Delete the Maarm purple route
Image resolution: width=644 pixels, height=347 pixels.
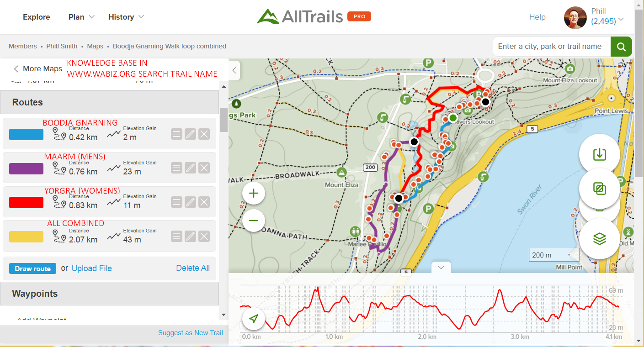pos(204,168)
